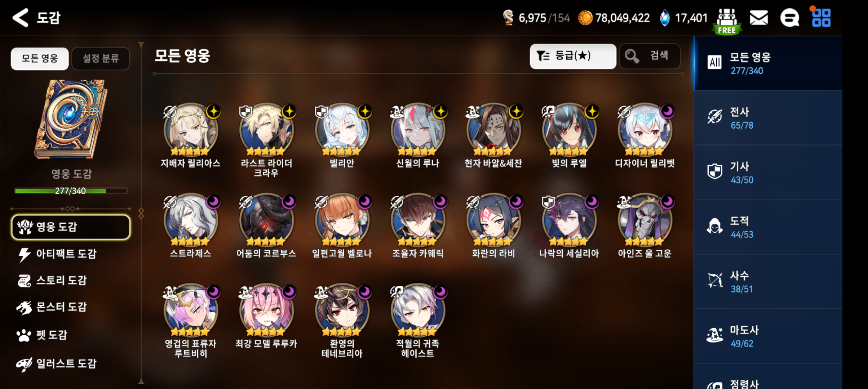Filter by 마도사 class 49/62
Image resolution: width=868 pixels, height=389 pixels.
768,336
